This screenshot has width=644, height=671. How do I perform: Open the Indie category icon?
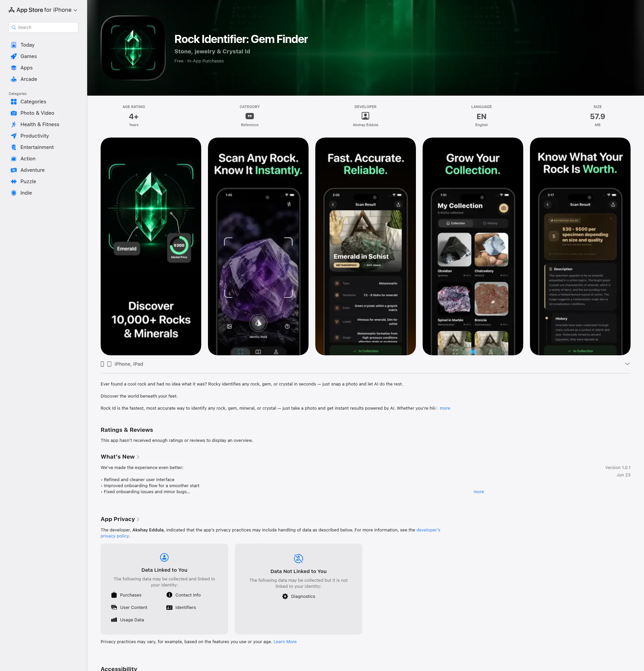coord(14,193)
